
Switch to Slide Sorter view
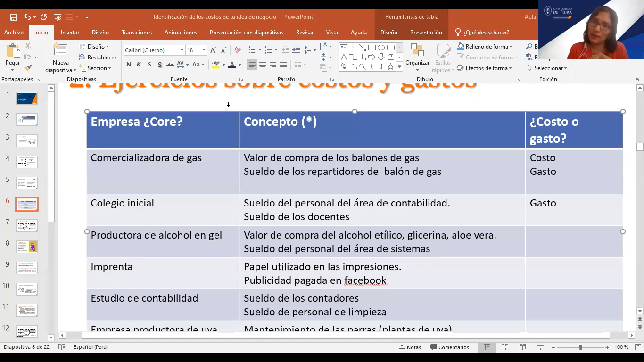(x=505, y=347)
